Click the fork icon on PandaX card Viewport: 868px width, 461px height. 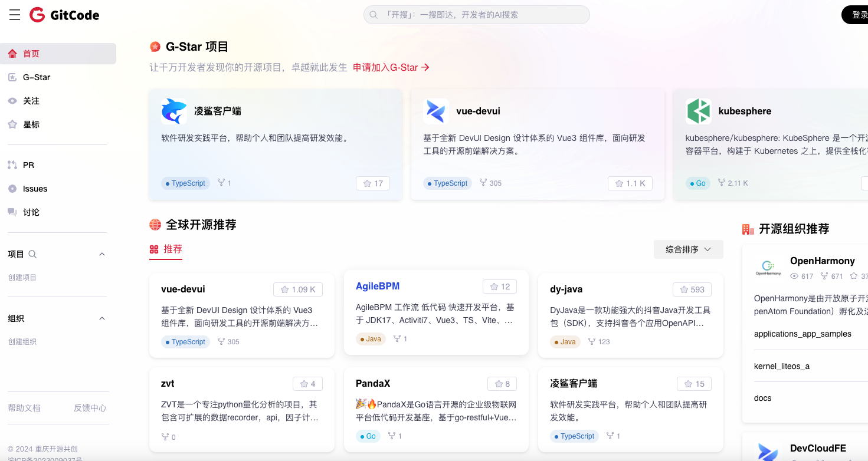click(x=392, y=436)
